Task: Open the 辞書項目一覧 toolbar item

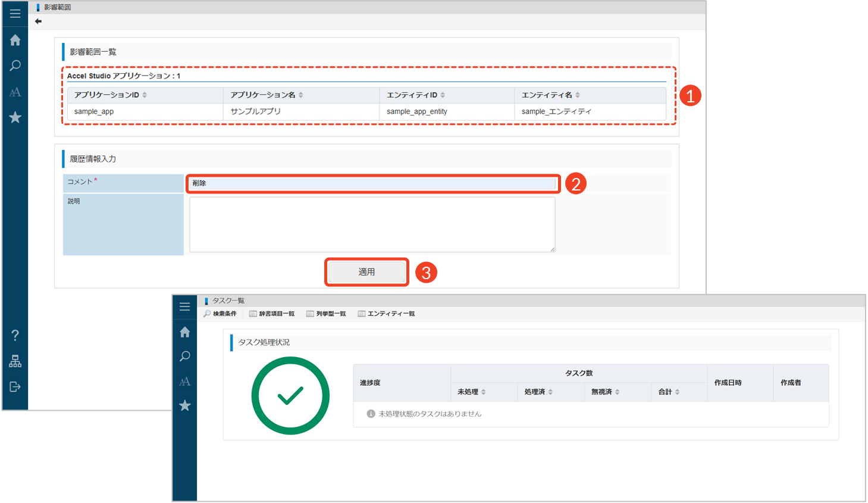Action: (x=272, y=314)
